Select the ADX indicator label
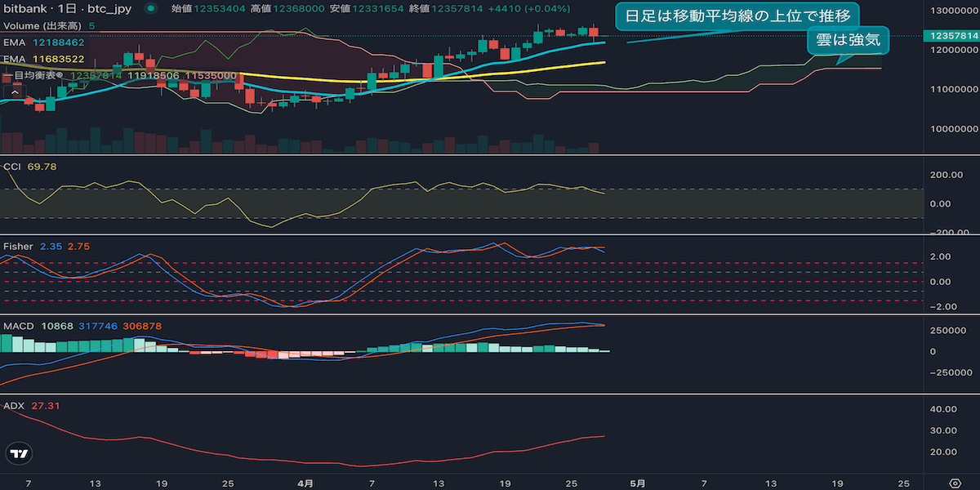 click(x=14, y=405)
